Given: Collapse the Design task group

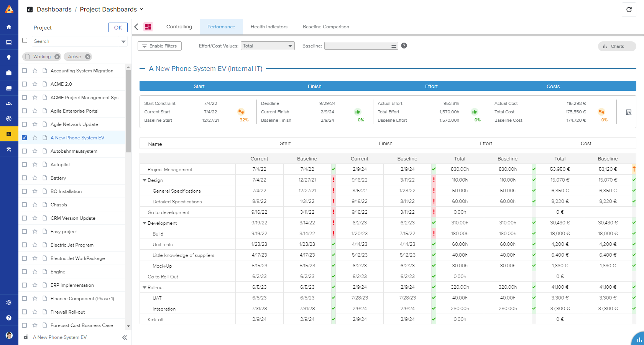Looking at the screenshot, I should 145,180.
